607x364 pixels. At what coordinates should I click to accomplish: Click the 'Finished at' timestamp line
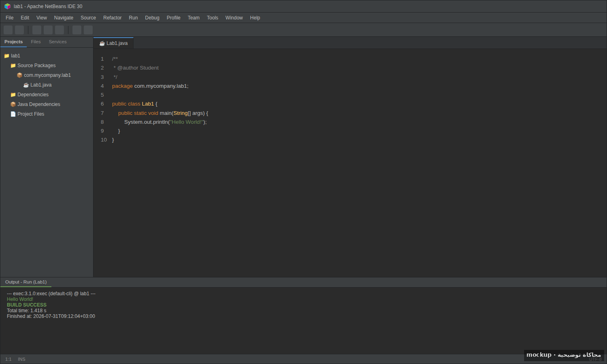tap(51, 316)
